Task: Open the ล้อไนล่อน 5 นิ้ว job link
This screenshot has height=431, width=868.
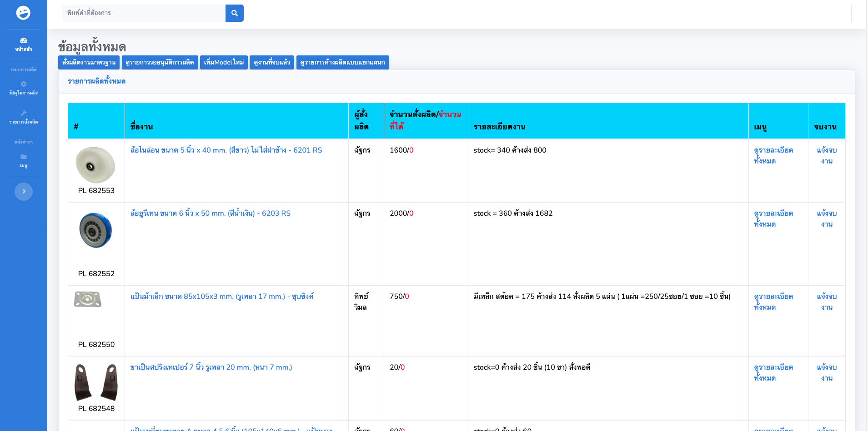Action: pyautogui.click(x=226, y=150)
